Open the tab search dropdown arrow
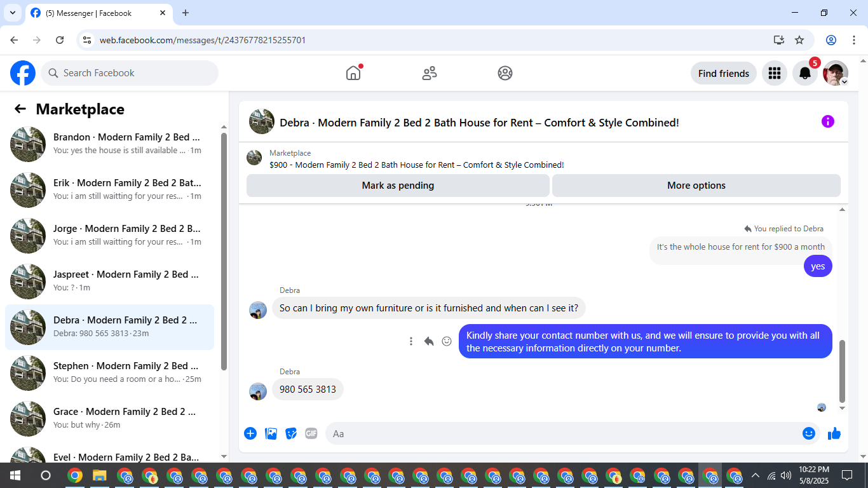The image size is (868, 488). click(x=11, y=13)
